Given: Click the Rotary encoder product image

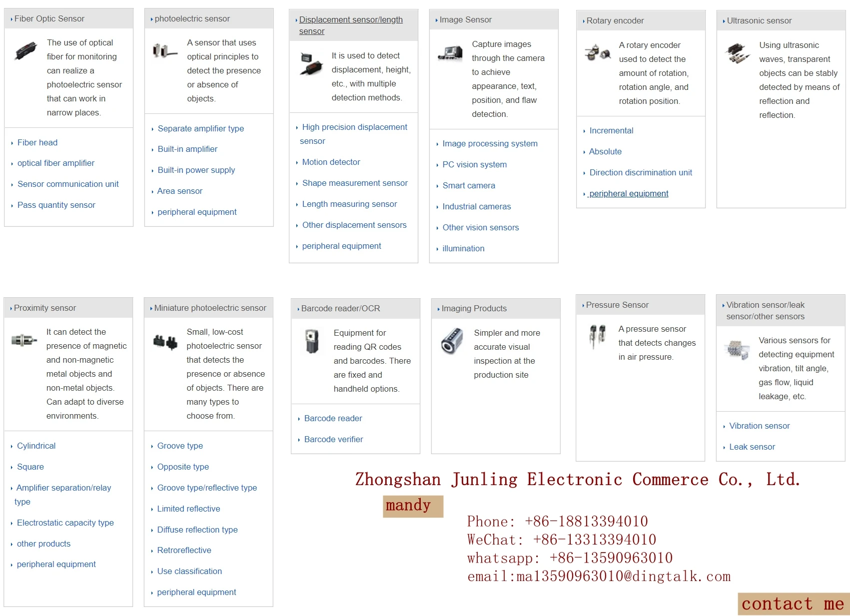Looking at the screenshot, I should [x=598, y=52].
